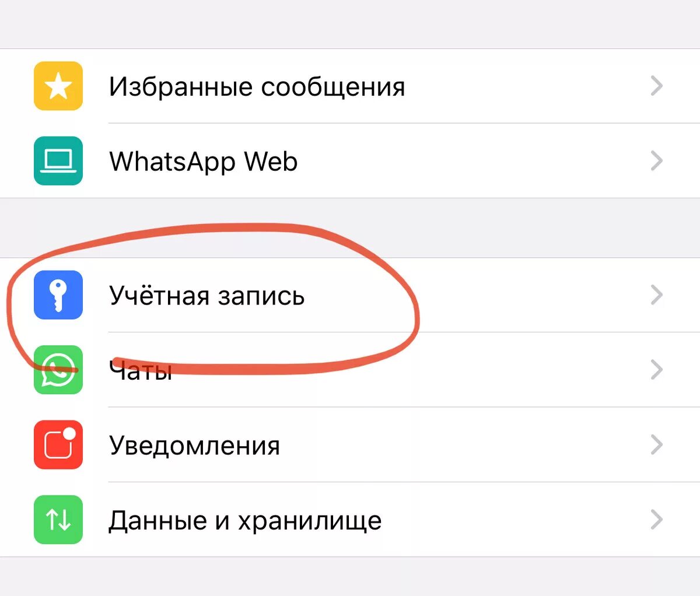
Task: Open the Чаты settings label
Action: pyautogui.click(x=141, y=371)
